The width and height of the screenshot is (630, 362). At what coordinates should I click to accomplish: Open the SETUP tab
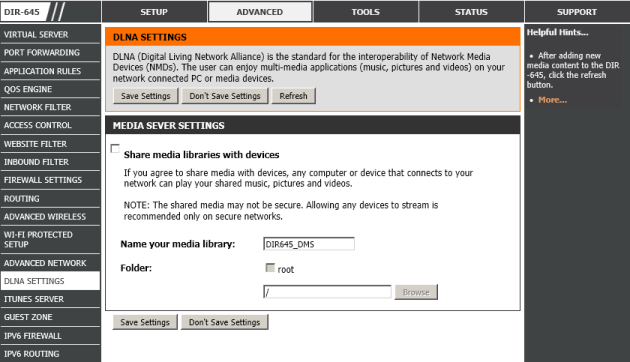tap(154, 12)
